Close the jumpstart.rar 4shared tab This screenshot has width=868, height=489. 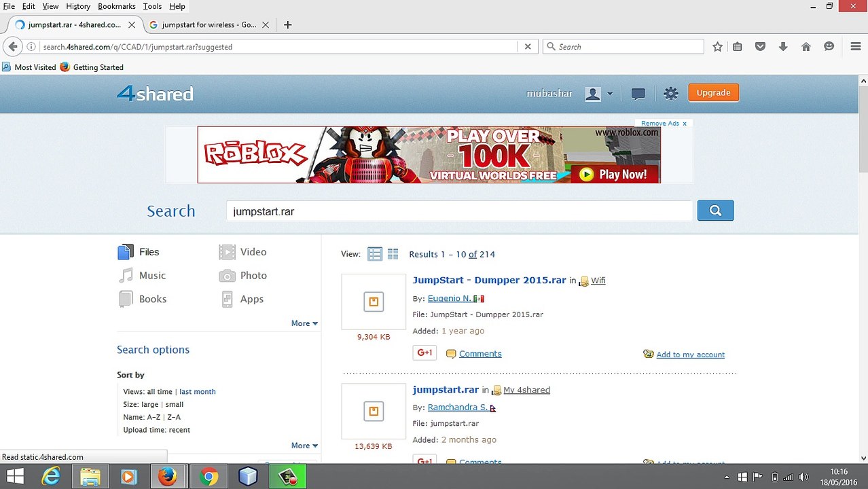click(x=132, y=24)
